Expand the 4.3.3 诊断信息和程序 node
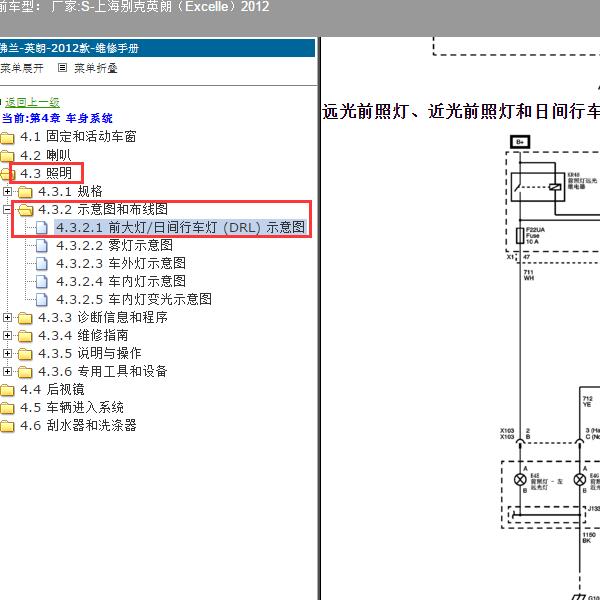 [x=7, y=317]
